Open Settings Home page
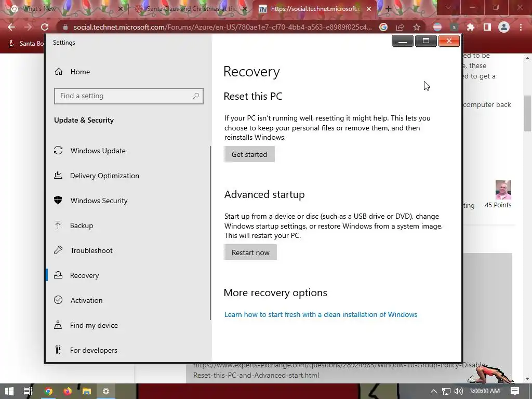The image size is (532, 399). 72,72
